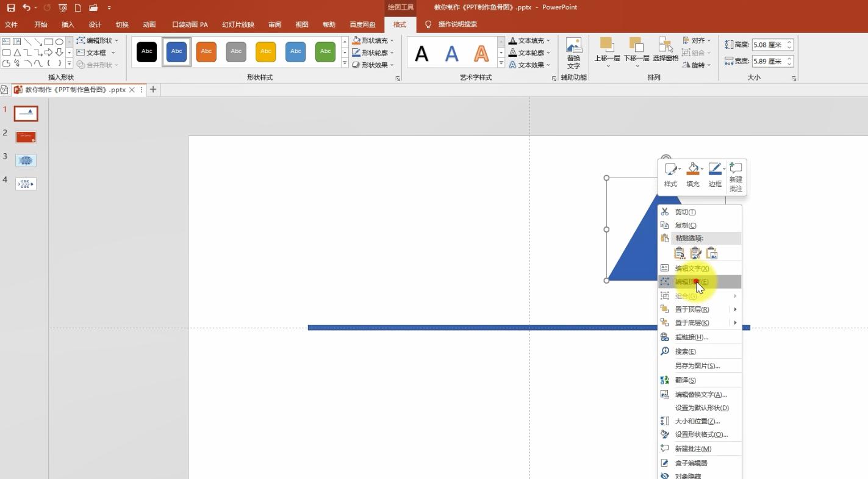This screenshot has height=479, width=868.
Task: Open 边框 outline picker in mini toolbar
Action: 716,176
